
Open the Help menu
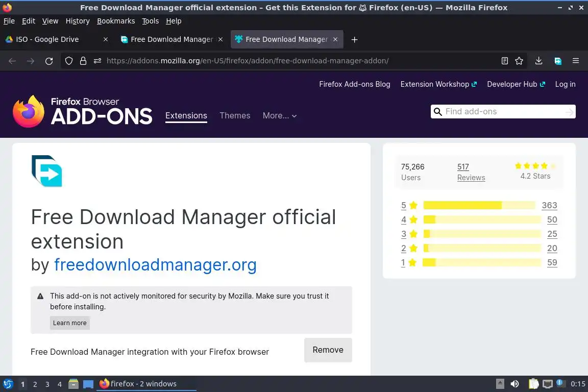pos(174,21)
